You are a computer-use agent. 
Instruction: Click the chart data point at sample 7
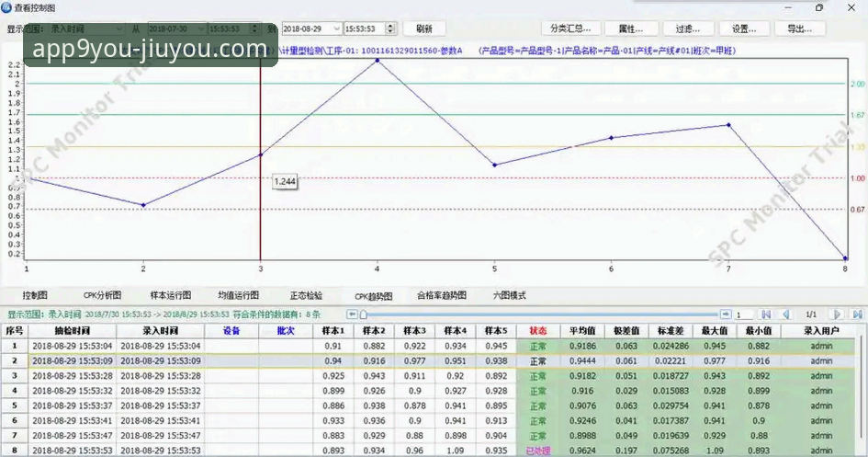pos(728,125)
